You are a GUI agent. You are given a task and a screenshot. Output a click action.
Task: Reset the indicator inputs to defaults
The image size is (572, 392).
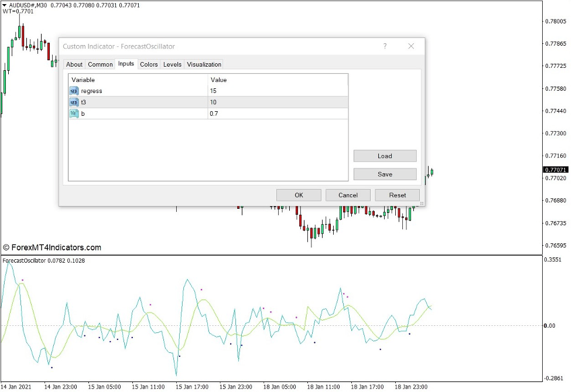click(x=397, y=195)
